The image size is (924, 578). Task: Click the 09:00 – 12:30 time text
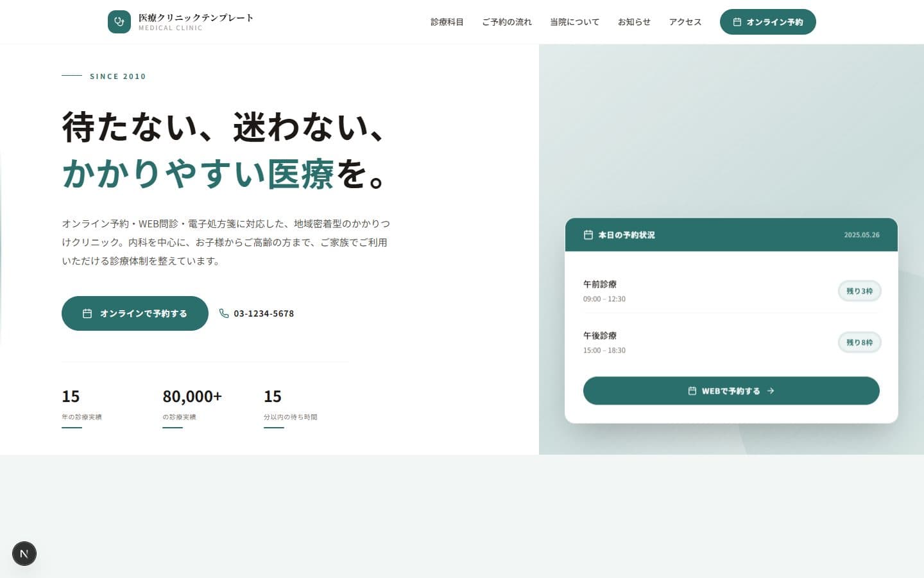(x=604, y=299)
